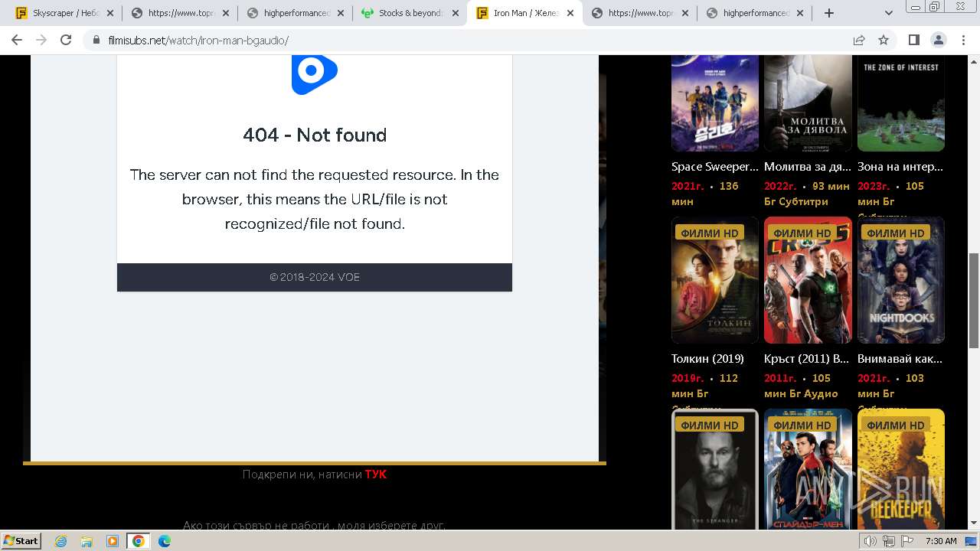980x551 pixels.
Task: Click scrollbar down arrow
Action: coord(974,523)
